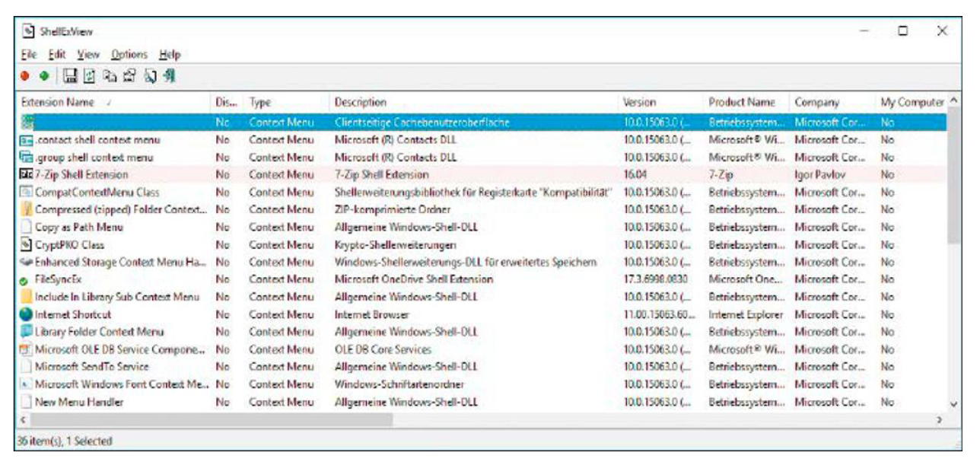
Task: Click the 7-Zip Shell Extension icon
Action: [x=27, y=175]
